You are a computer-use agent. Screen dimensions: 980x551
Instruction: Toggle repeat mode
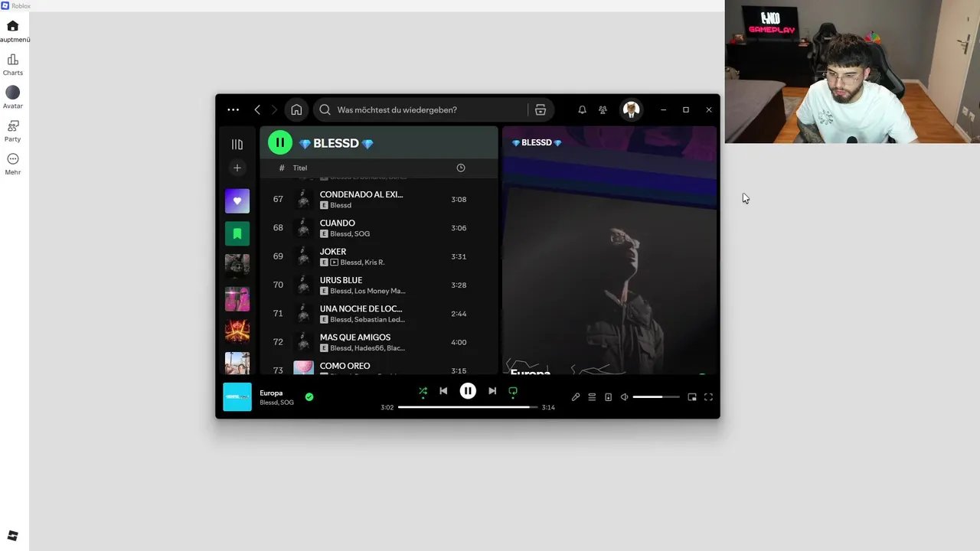point(513,391)
